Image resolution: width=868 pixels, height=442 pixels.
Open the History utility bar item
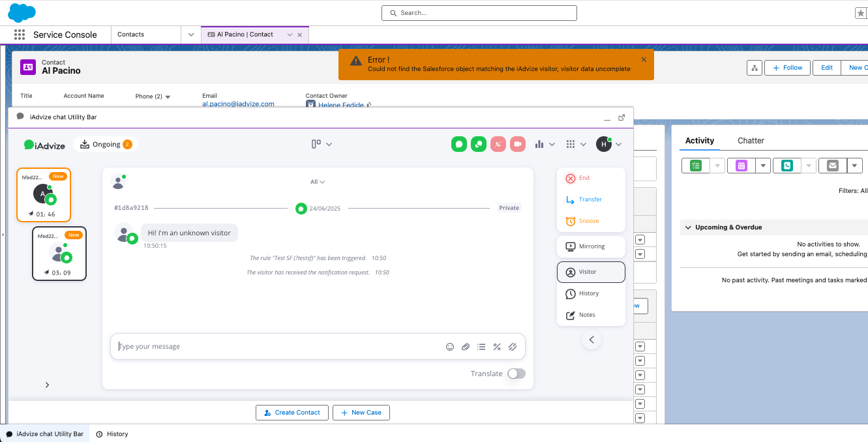click(x=112, y=434)
